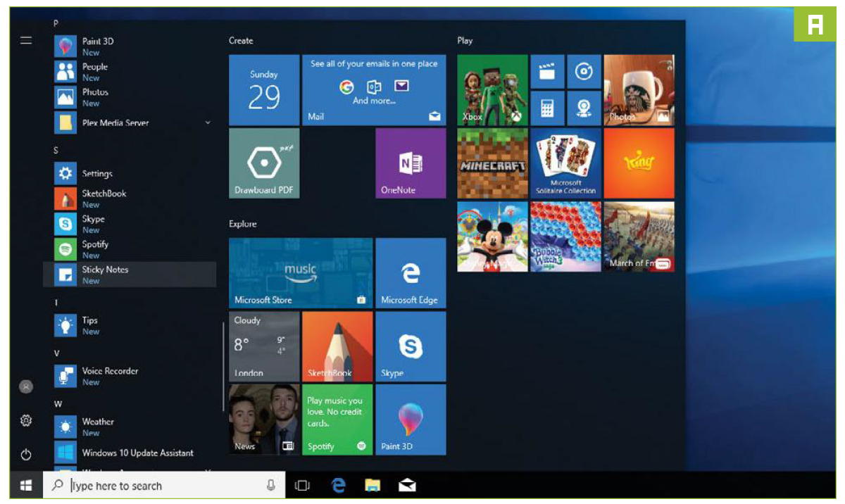Image resolution: width=845 pixels, height=504 pixels.
Task: Open the Spotify tile
Action: (x=337, y=420)
